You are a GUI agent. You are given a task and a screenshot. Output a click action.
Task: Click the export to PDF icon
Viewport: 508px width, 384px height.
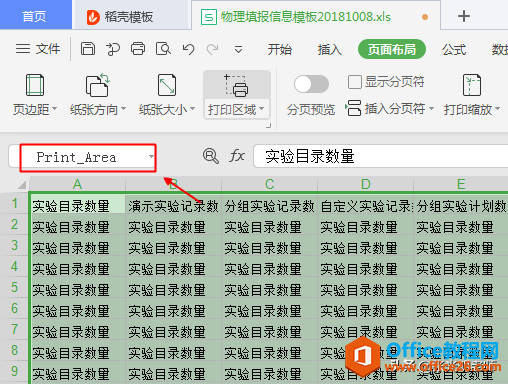pyautogui.click(x=113, y=49)
